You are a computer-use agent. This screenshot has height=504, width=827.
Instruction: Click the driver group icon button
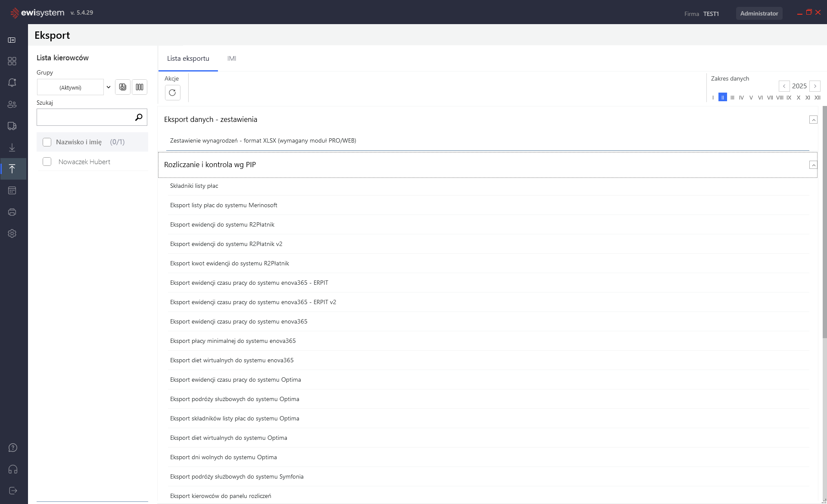click(123, 87)
